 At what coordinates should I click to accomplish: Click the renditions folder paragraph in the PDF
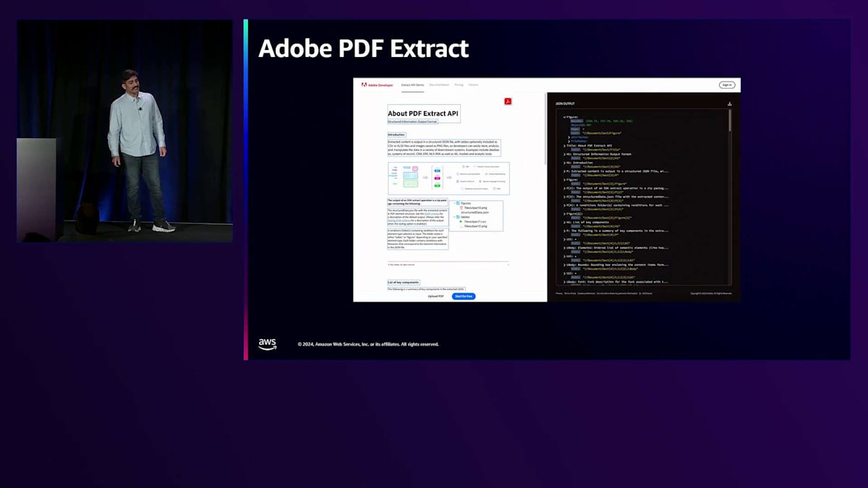(x=417, y=239)
